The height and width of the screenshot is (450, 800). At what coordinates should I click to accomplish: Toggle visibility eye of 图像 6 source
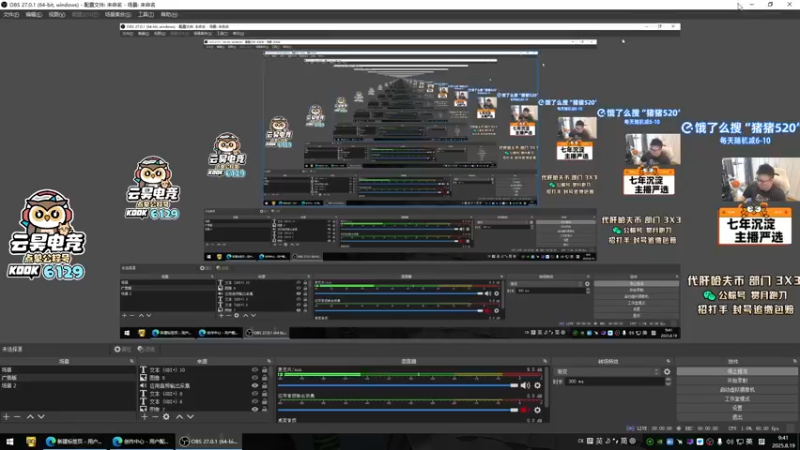point(255,378)
